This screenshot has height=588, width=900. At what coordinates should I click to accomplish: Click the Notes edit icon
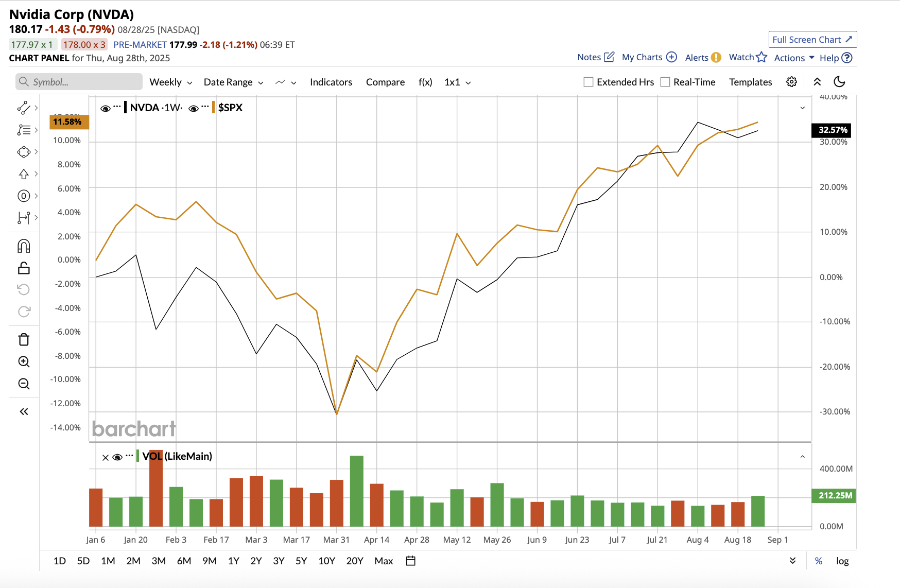click(x=609, y=57)
